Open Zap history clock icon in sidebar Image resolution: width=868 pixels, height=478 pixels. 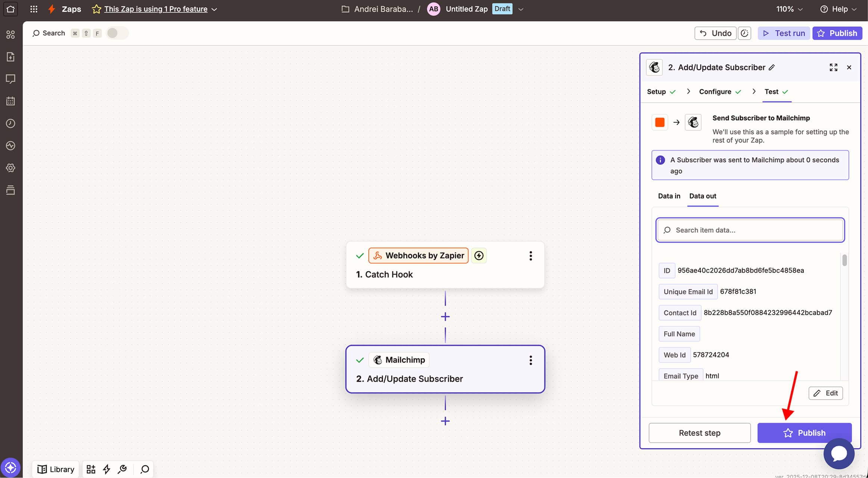pyautogui.click(x=10, y=124)
